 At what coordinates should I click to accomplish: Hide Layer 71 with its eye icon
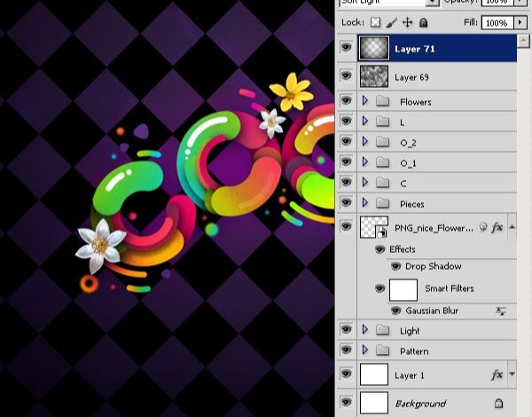point(346,47)
